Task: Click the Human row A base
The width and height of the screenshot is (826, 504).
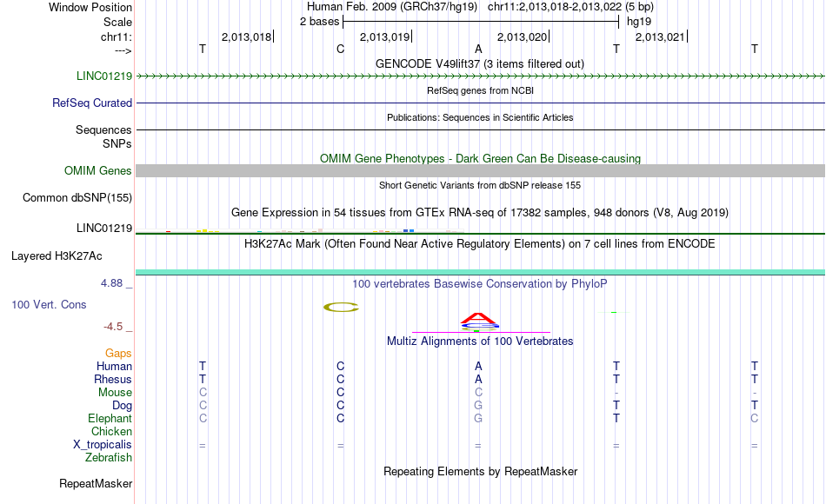Action: tap(478, 366)
